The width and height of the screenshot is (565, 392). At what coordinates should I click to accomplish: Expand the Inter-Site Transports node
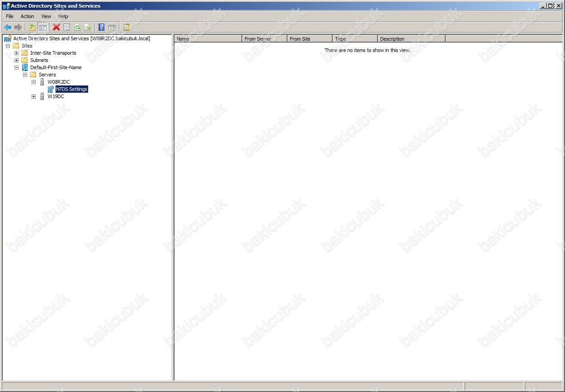[16, 53]
